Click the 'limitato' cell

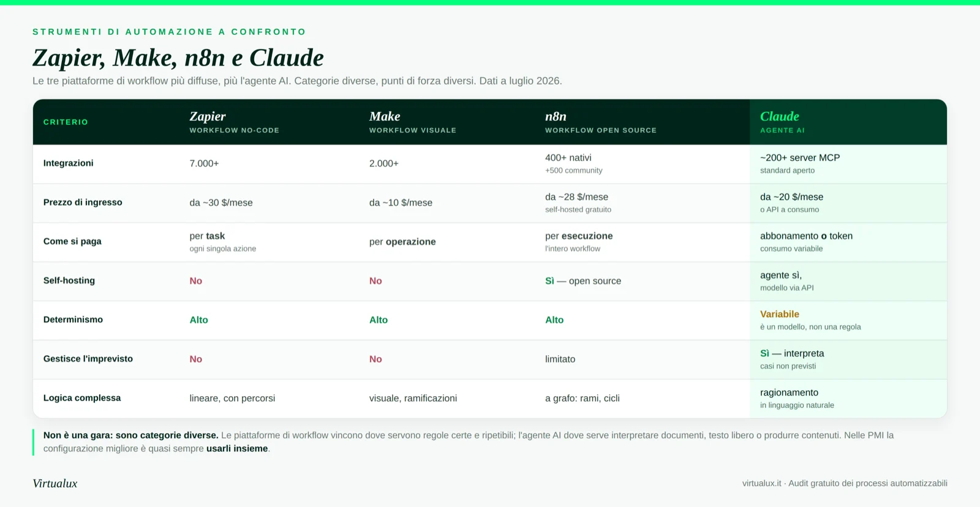coord(560,359)
